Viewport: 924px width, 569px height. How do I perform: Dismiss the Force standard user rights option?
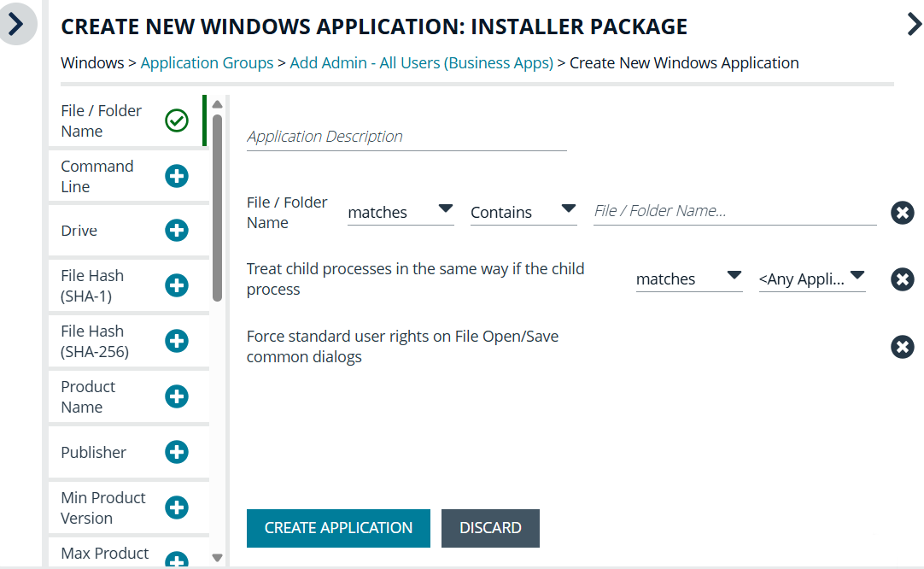click(x=902, y=347)
